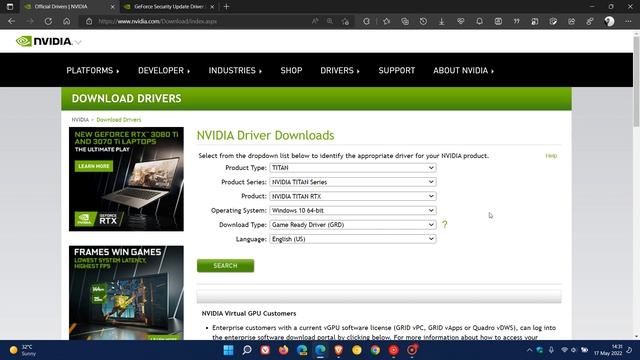640x360 pixels.
Task: Open the SHOP menu item
Action: point(291,71)
